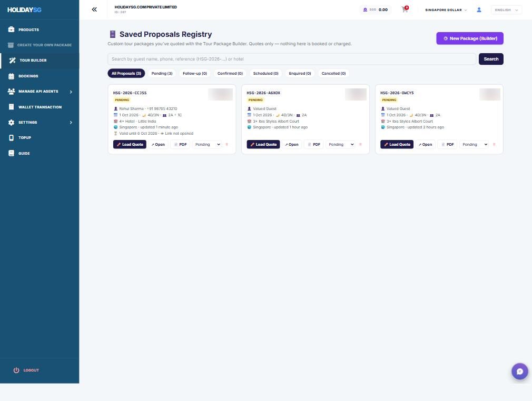Load Quote for HSG-2026-A6XOX
The image size is (532, 401).
263,144
